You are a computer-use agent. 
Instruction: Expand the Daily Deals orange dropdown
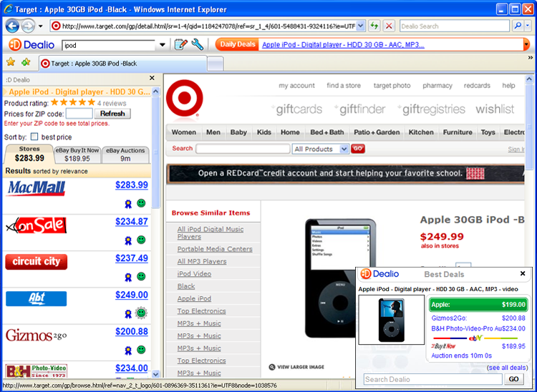[x=526, y=44]
